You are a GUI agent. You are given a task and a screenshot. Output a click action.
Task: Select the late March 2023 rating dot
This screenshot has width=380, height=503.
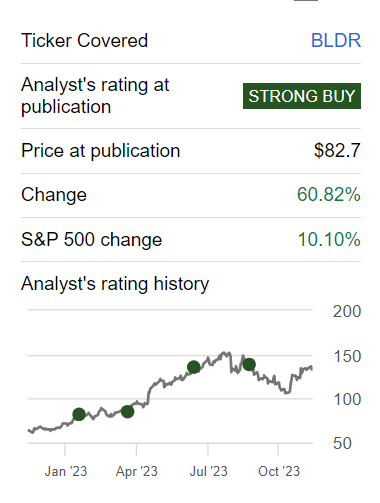[x=127, y=412]
